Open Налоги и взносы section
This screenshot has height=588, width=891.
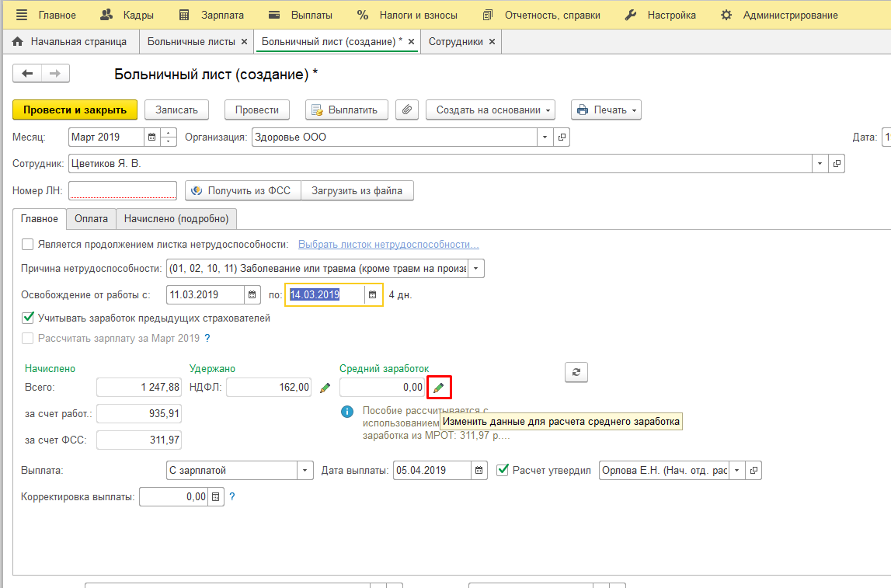coord(407,15)
